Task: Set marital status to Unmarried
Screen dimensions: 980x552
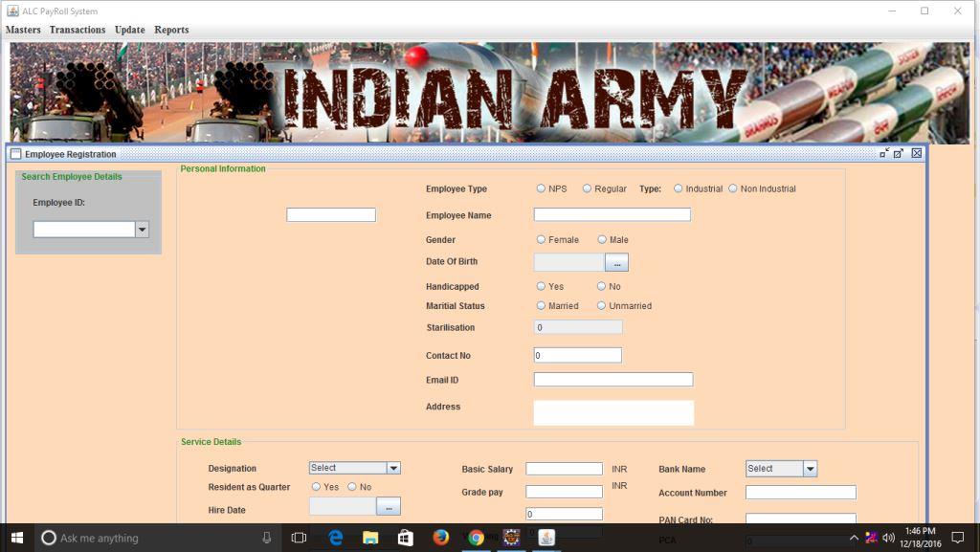Action: tap(601, 306)
